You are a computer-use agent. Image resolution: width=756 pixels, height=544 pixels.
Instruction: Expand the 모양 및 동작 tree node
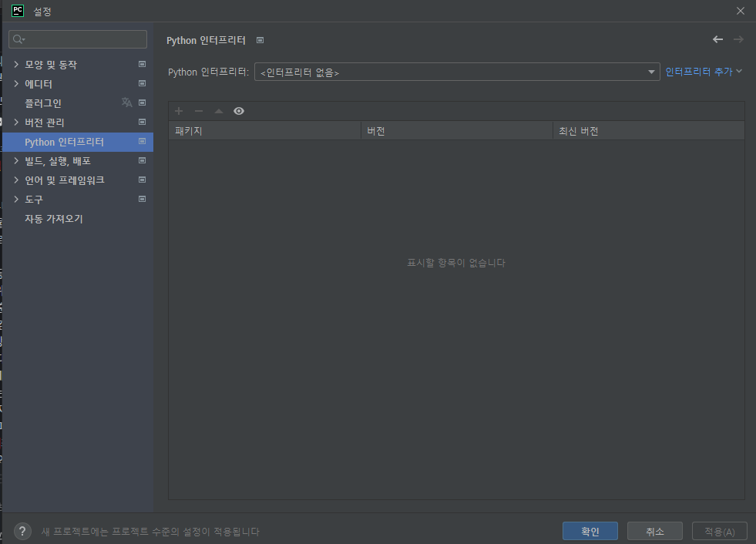[x=16, y=64]
